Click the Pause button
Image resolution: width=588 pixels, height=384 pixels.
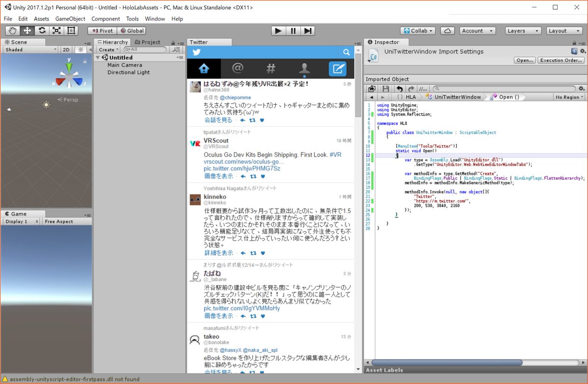tap(293, 31)
